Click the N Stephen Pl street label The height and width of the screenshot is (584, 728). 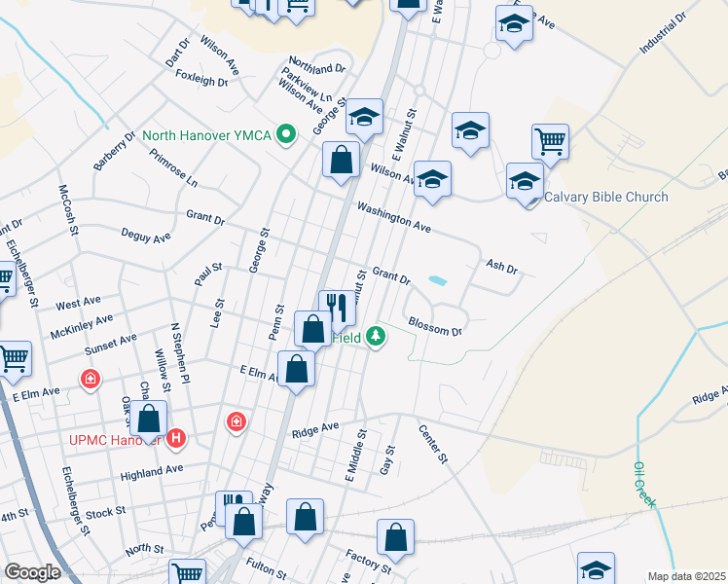click(181, 353)
